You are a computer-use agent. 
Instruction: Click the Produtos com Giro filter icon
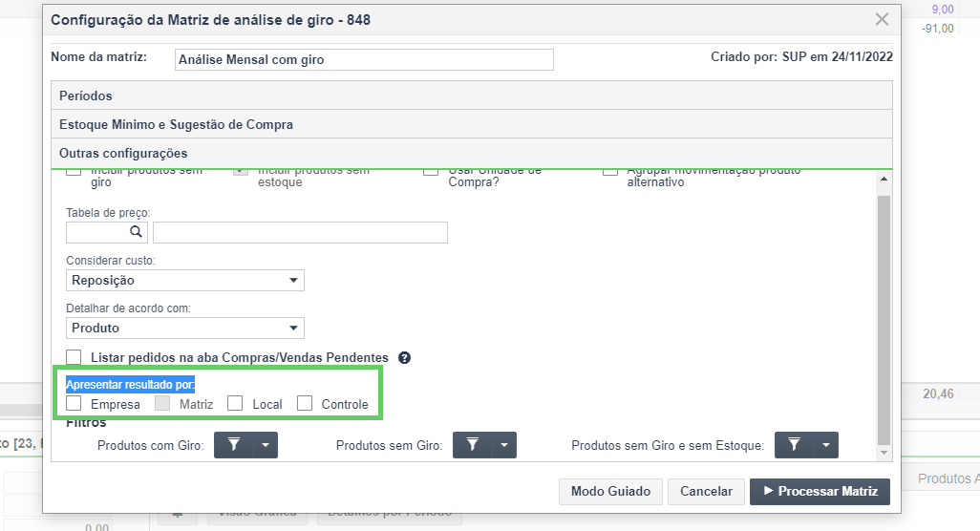point(234,445)
